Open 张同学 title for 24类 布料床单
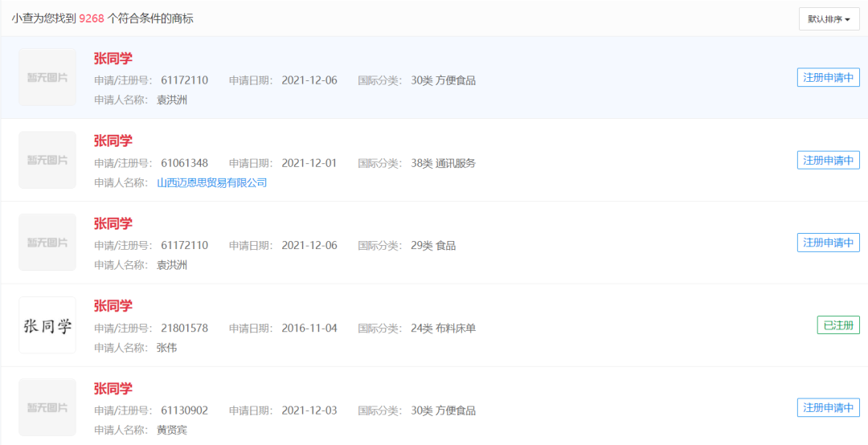The height and width of the screenshot is (445, 868). tap(113, 306)
